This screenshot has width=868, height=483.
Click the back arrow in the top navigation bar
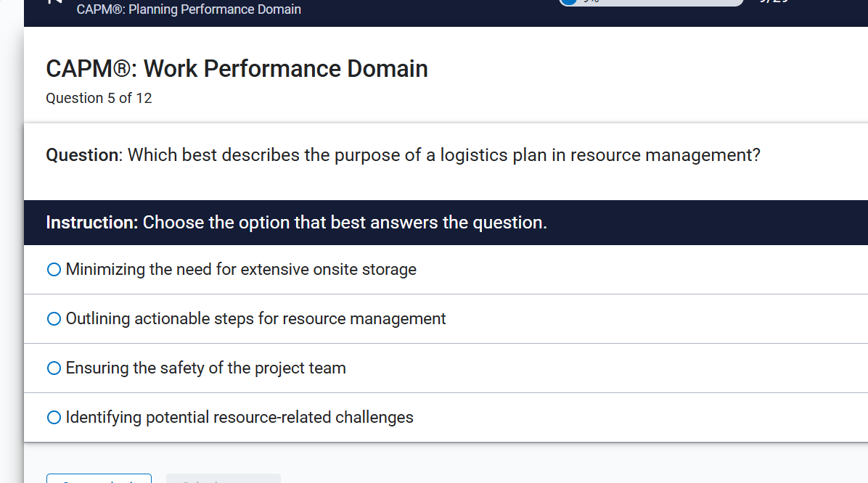(55, 4)
